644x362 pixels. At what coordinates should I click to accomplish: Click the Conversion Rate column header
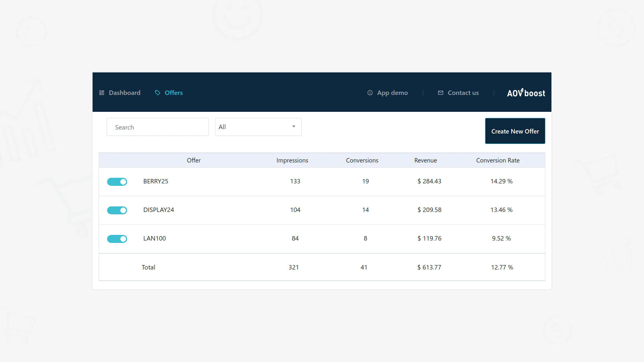point(498,160)
